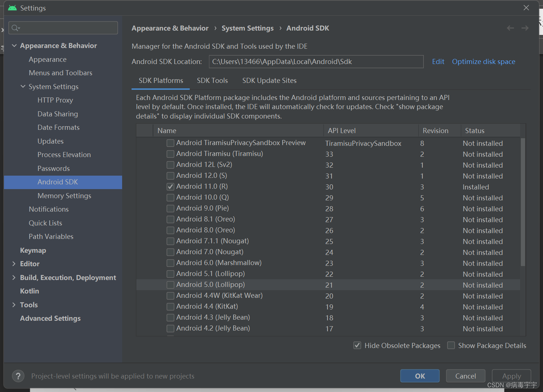Open Appearance settings page
The width and height of the screenshot is (543, 392).
click(x=48, y=59)
